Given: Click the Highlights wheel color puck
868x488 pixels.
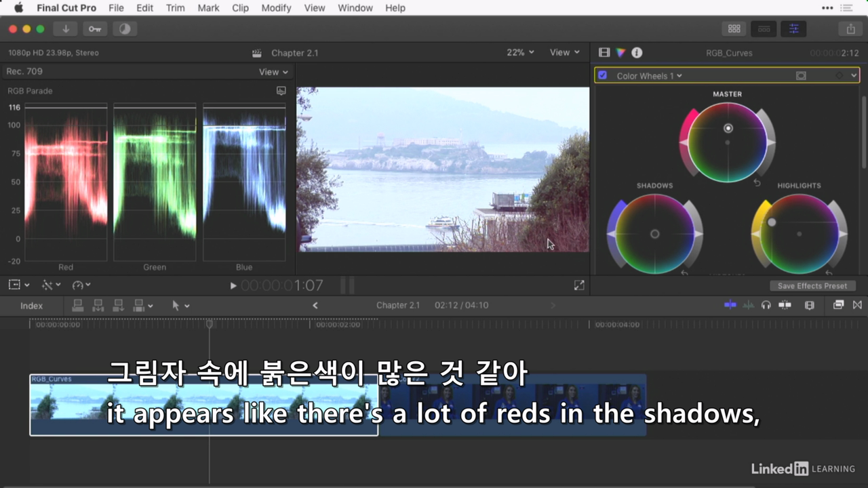Looking at the screenshot, I should pyautogui.click(x=772, y=222).
